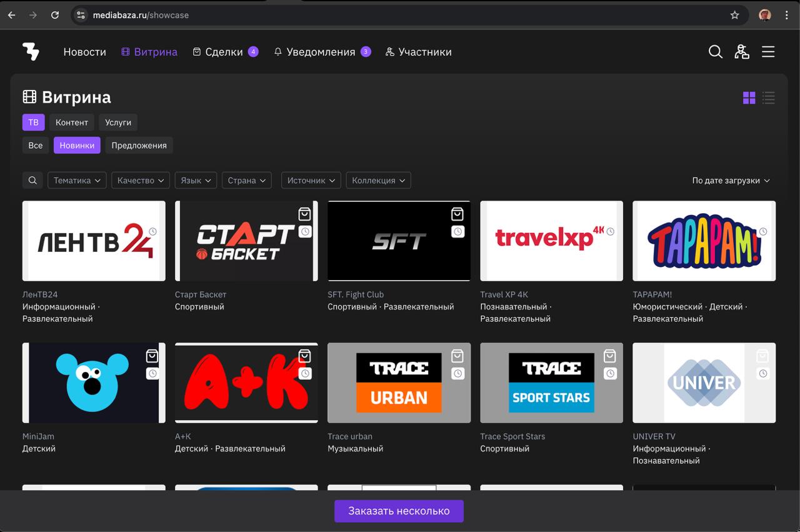Open the Качество dropdown filter
The height and width of the screenshot is (532, 800).
click(141, 181)
